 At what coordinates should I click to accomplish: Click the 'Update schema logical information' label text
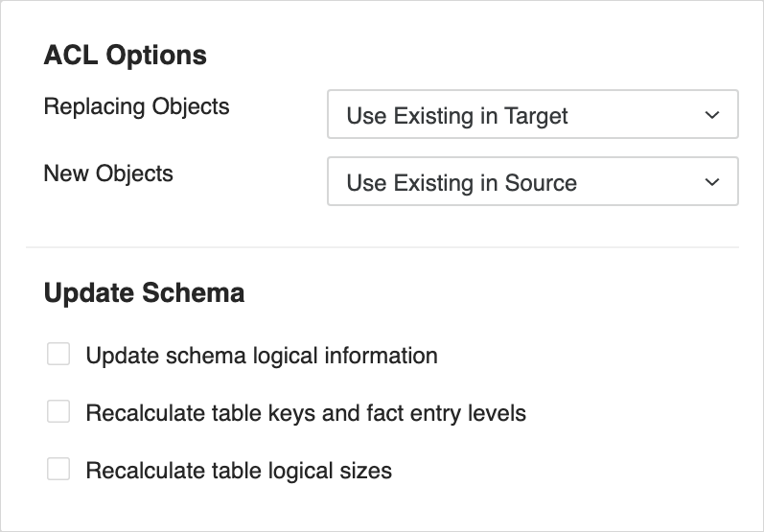coord(261,356)
